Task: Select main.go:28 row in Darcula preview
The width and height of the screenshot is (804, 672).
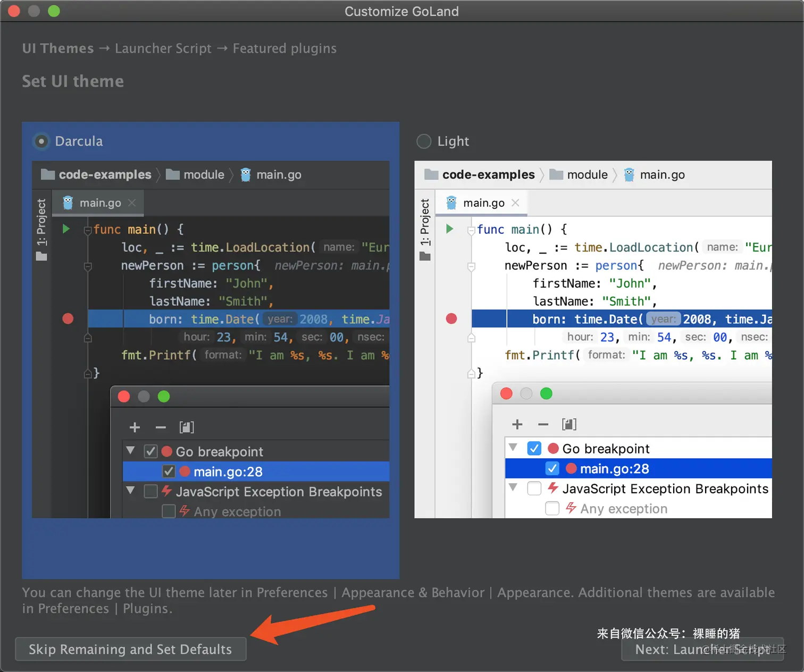Action: tap(256, 472)
